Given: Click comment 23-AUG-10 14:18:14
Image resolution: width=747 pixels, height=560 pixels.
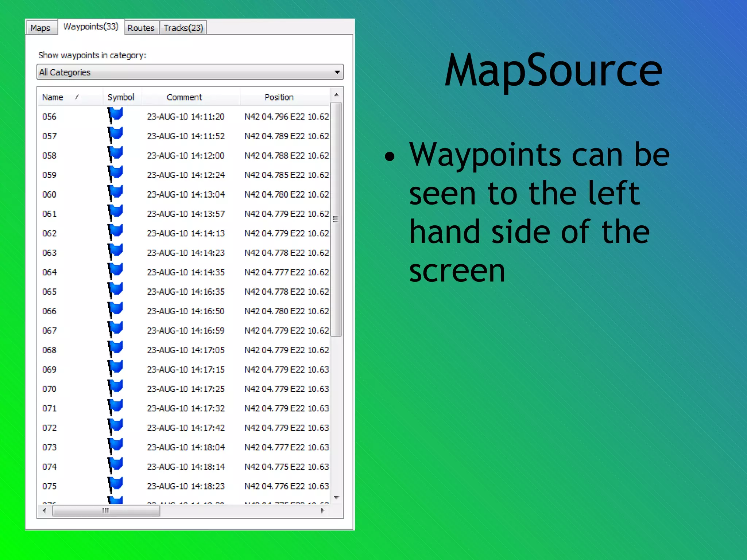Looking at the screenshot, I should click(x=186, y=467).
